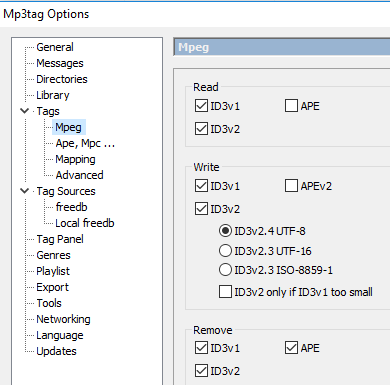Uncheck ID3v1 under Write

point(201,186)
